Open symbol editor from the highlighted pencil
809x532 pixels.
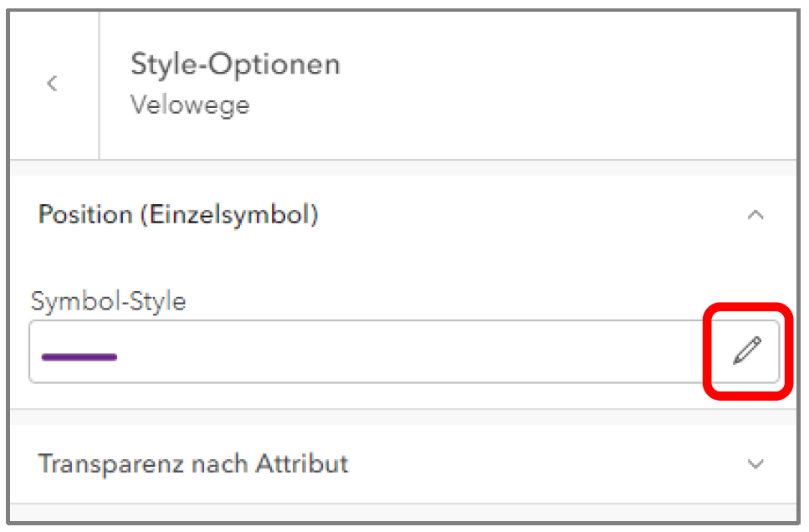click(747, 351)
